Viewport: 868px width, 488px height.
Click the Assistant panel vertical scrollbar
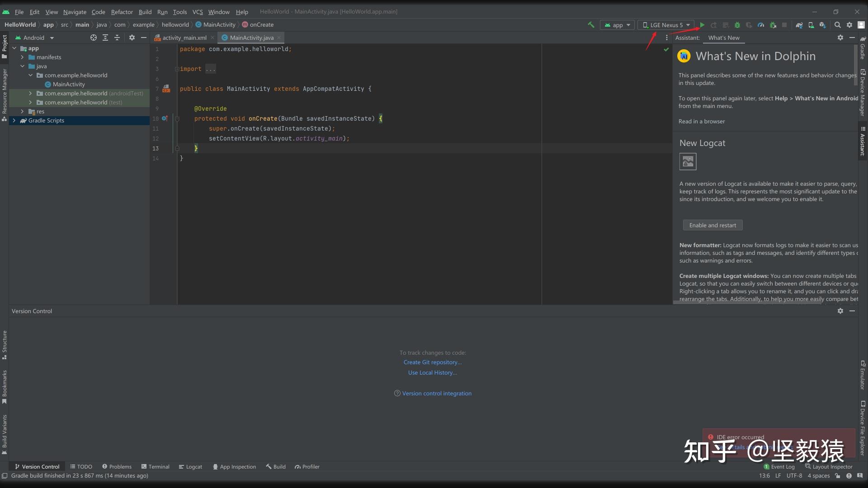pyautogui.click(x=855, y=66)
